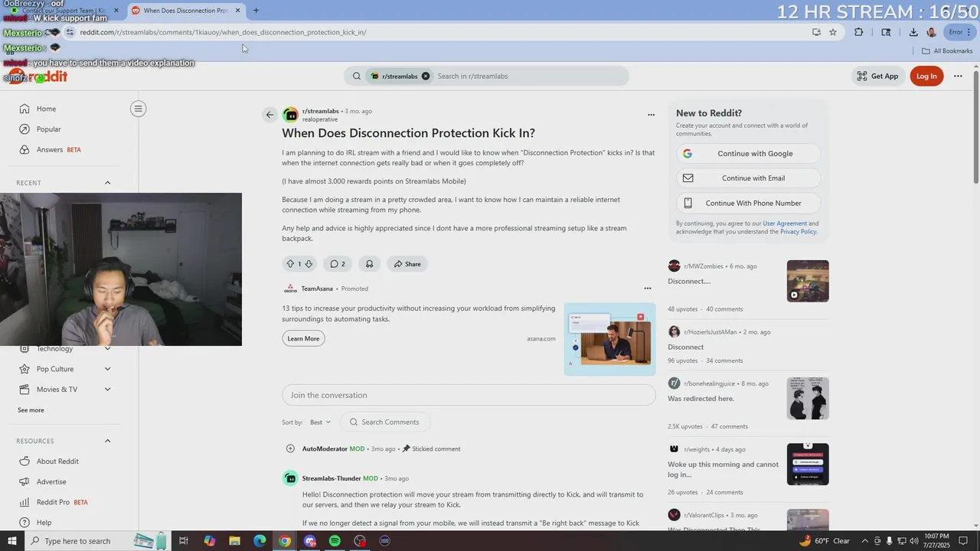This screenshot has width=980, height=551.
Task: Open the r/MWZombies Disconnect post
Action: pos(689,281)
